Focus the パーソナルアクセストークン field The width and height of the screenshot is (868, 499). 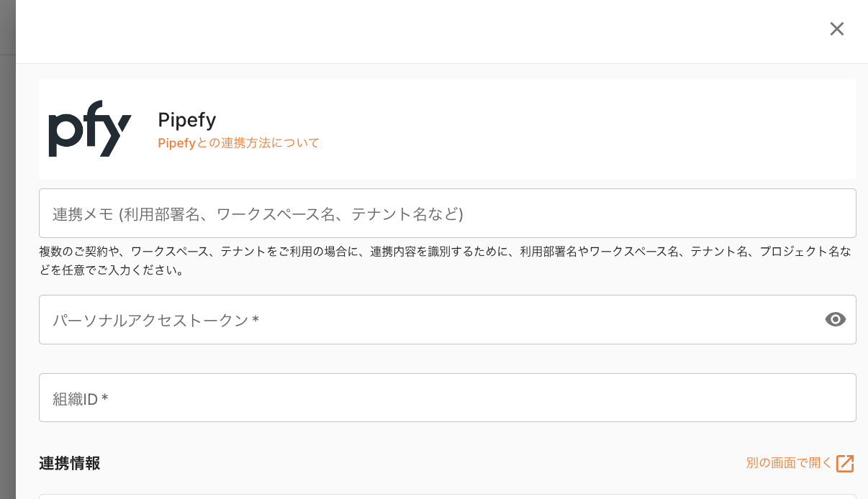[x=432, y=320]
